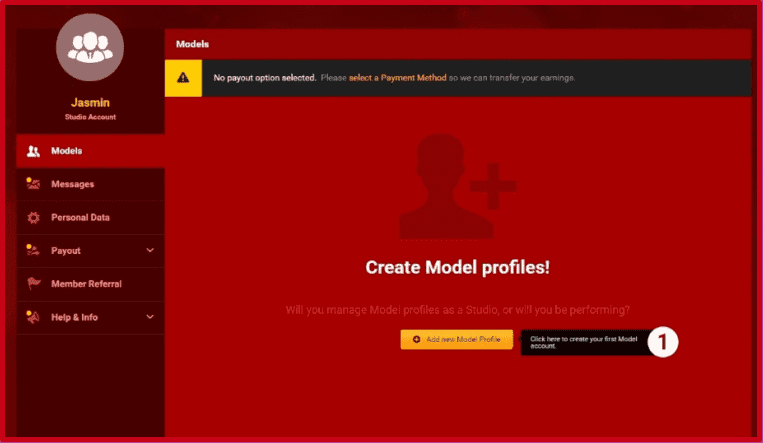Expand the Payout submenu chevron

(150, 250)
